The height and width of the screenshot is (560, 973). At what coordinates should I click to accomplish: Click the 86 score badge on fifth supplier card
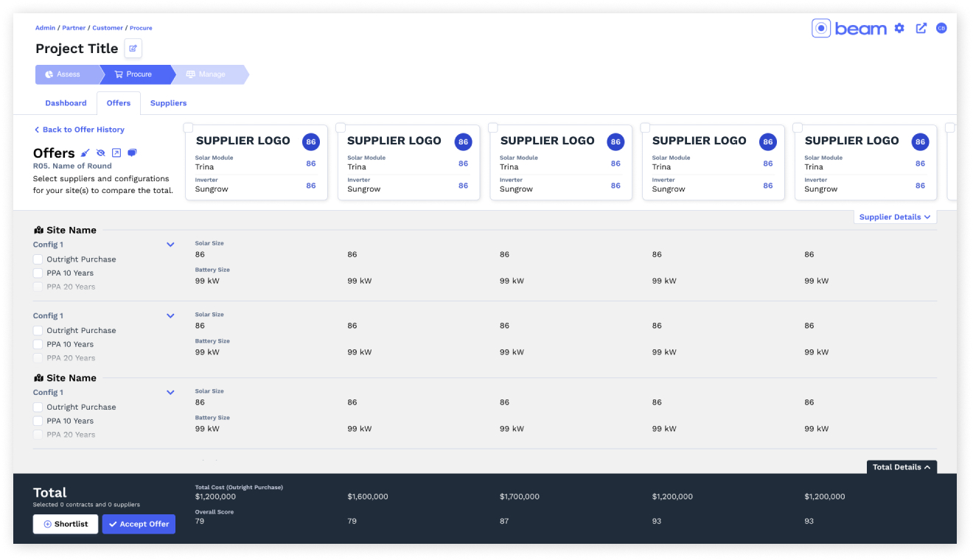tap(920, 141)
